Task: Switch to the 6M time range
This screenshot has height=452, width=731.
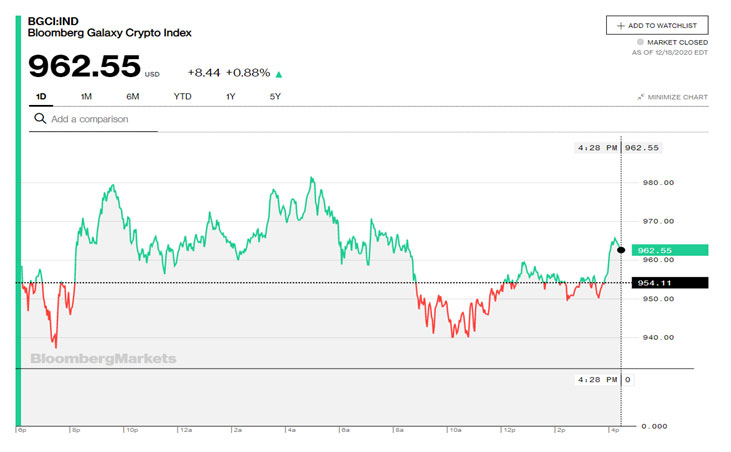Action: (x=133, y=96)
